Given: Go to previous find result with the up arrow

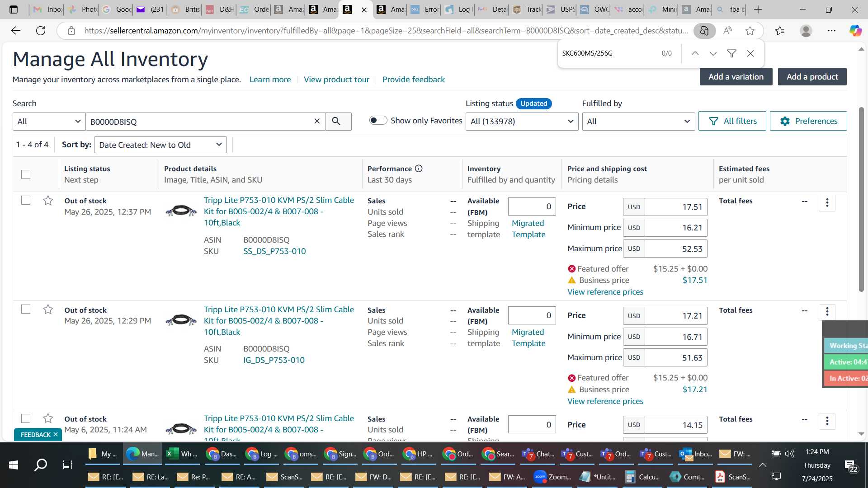Looking at the screenshot, I should click(695, 53).
